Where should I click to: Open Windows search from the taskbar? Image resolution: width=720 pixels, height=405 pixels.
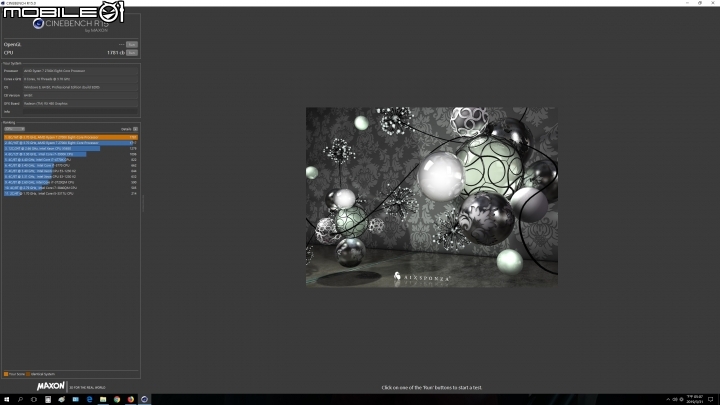click(x=20, y=399)
